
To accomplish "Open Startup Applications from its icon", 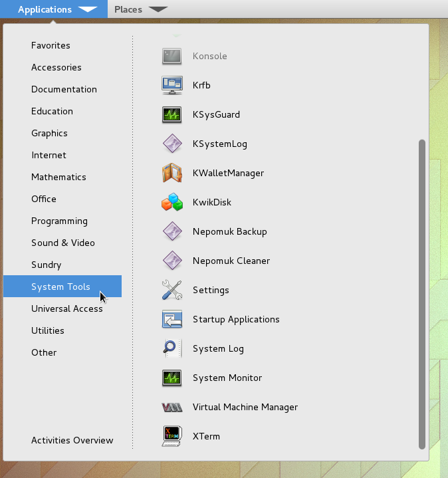I will 171,319.
